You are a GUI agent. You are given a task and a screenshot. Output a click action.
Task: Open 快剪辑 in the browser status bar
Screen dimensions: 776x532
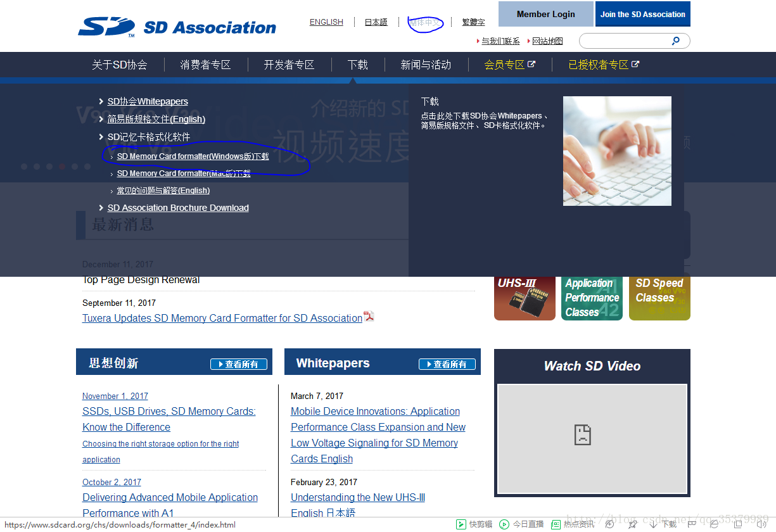pos(474,524)
